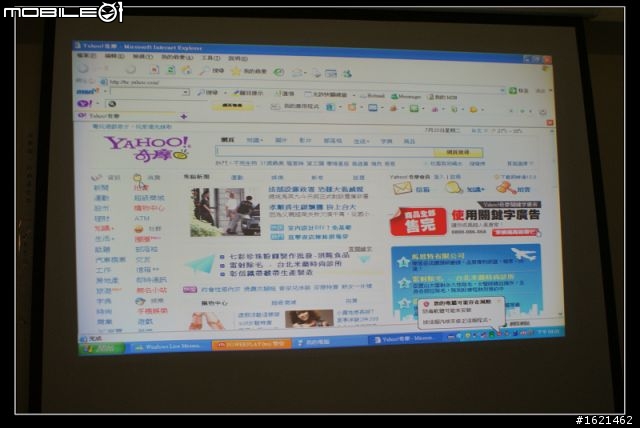Open the 檔案 (File) menu
Viewport: 640px width, 428px height.
(86, 55)
